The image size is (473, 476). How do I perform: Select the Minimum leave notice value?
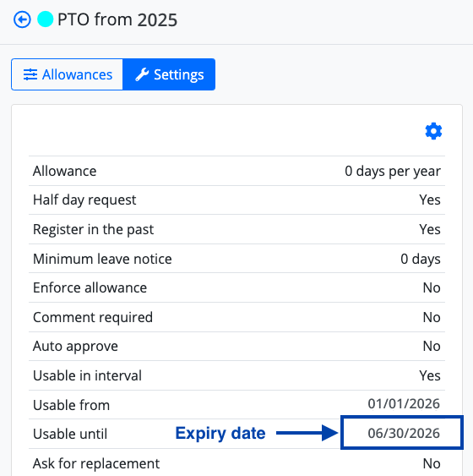coord(421,259)
